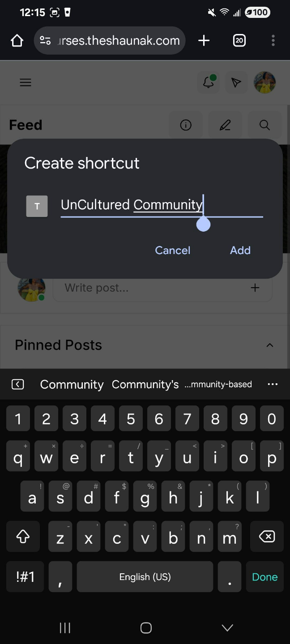
Task: Tap the site info icon in address bar
Action: (x=45, y=41)
